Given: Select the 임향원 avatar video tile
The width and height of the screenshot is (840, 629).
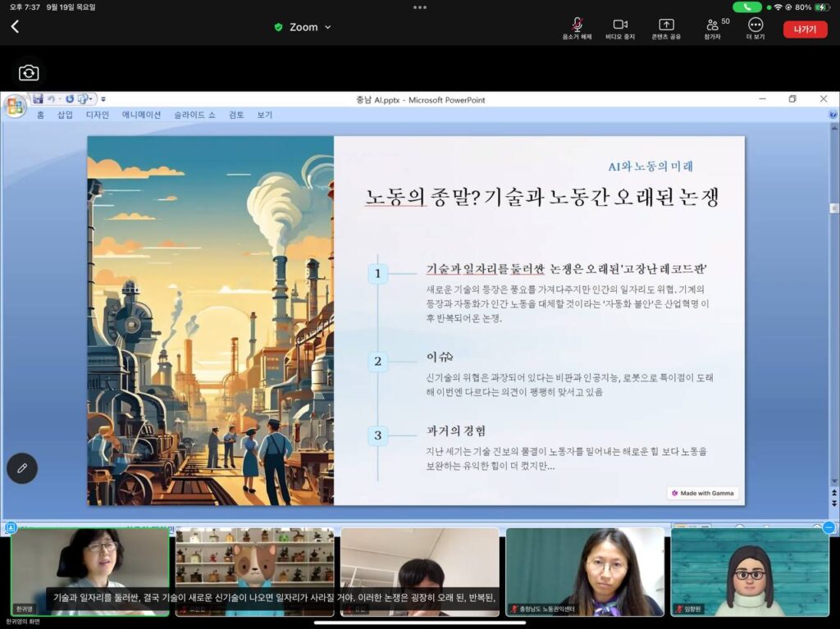Looking at the screenshot, I should (x=750, y=572).
